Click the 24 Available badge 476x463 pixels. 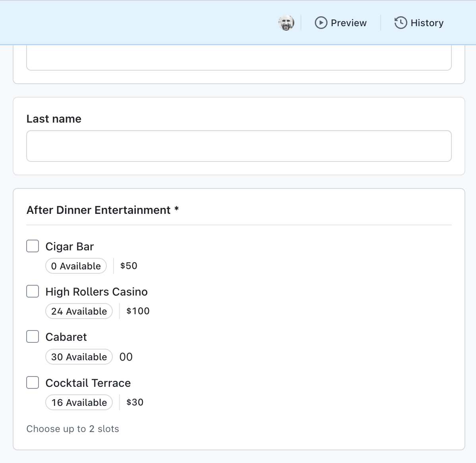(x=79, y=311)
